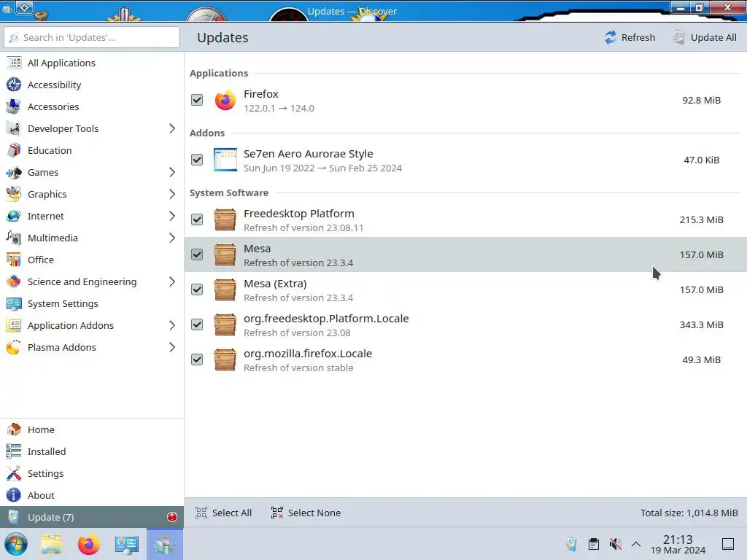Image resolution: width=747 pixels, height=560 pixels.
Task: Click the clipboard tray icon
Action: coord(594,544)
